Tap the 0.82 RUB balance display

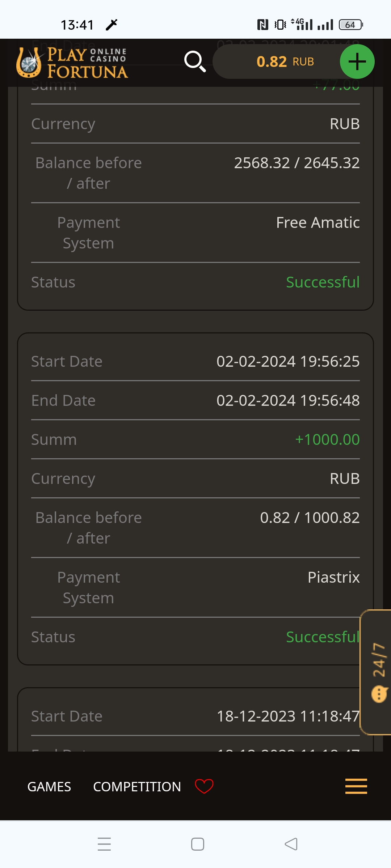click(285, 61)
